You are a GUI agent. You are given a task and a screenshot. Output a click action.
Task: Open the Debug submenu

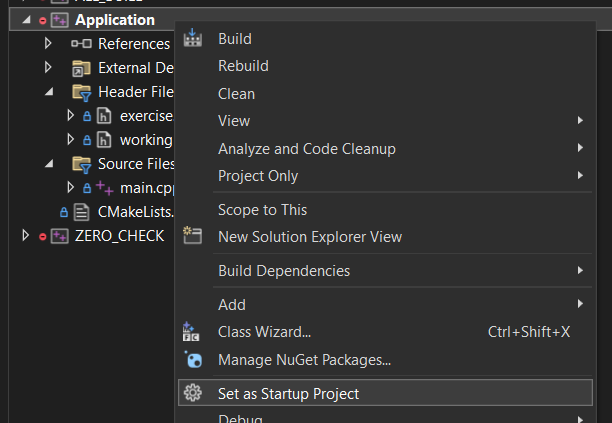coord(385,417)
